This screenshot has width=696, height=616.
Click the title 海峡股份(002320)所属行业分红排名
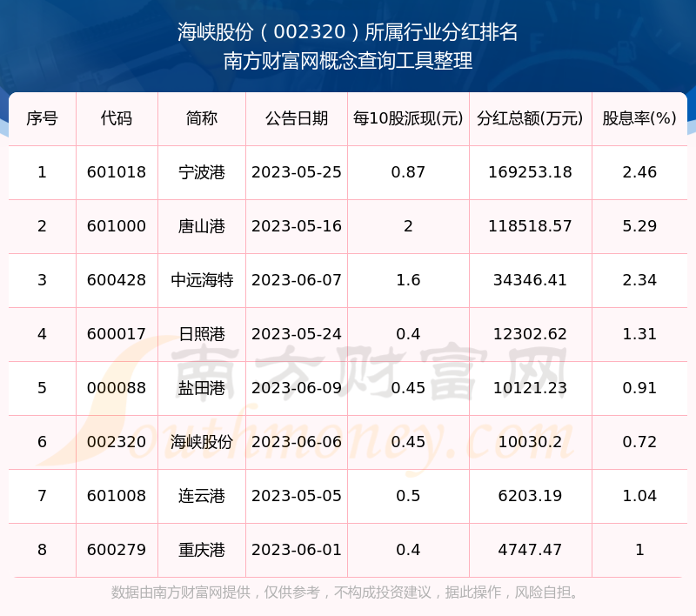click(x=347, y=32)
